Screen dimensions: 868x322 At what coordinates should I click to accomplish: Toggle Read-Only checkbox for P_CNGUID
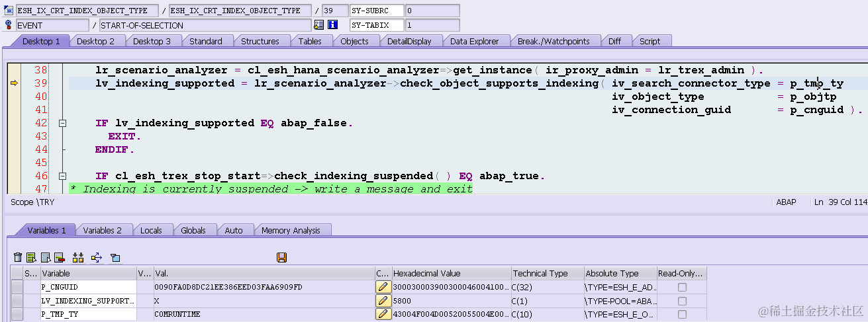coord(682,287)
